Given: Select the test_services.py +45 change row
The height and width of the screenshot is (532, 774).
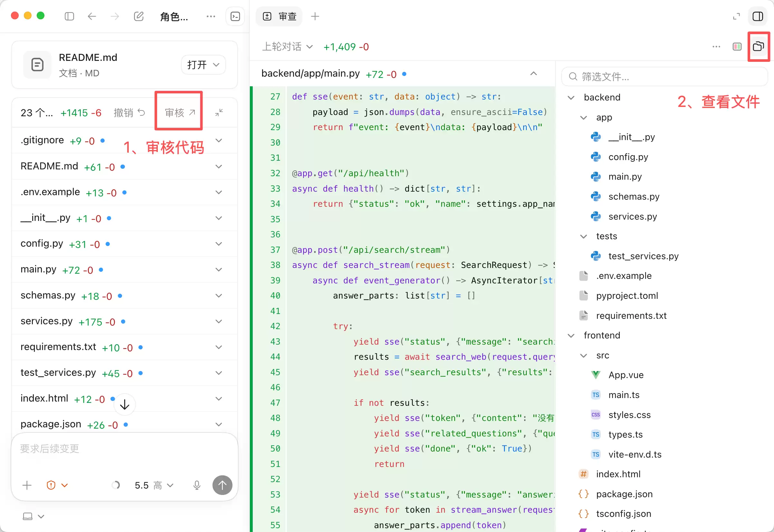Looking at the screenshot, I should coord(125,373).
